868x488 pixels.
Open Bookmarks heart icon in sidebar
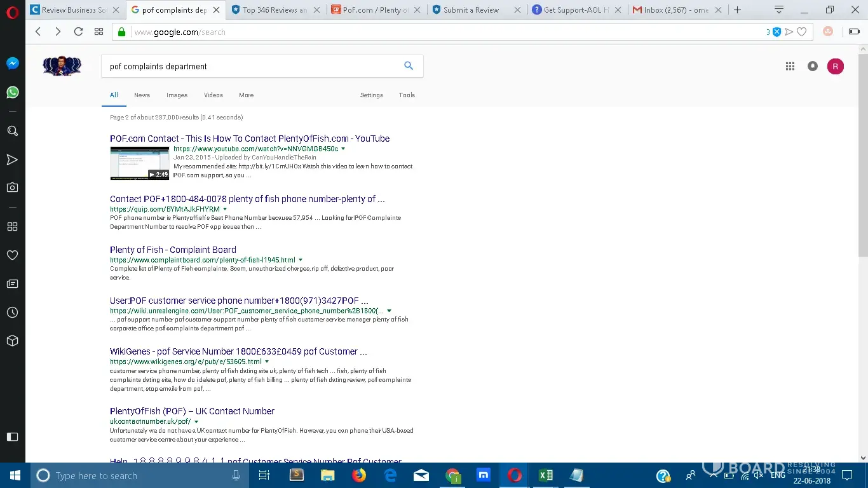click(12, 255)
